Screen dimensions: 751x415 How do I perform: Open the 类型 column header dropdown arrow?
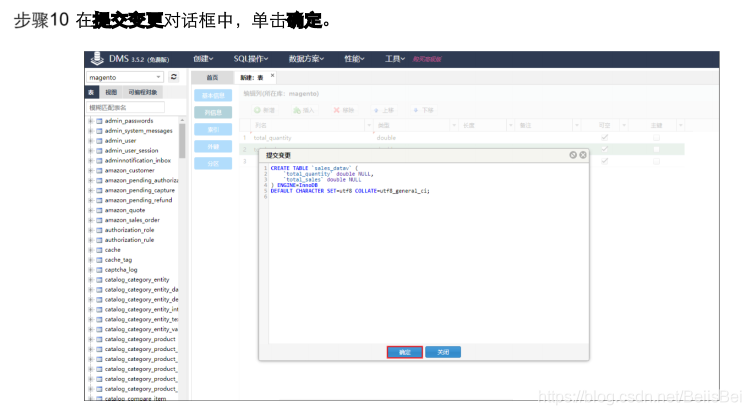(454, 125)
